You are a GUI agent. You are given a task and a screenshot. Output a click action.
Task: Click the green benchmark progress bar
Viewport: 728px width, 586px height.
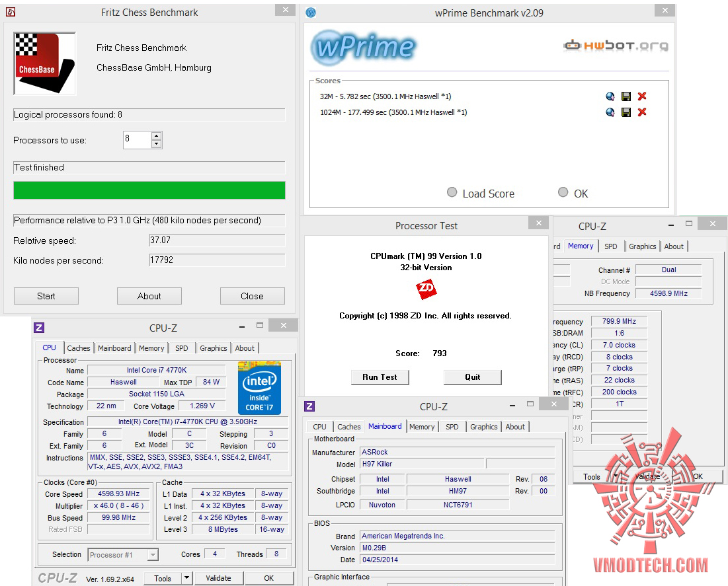coord(149,190)
